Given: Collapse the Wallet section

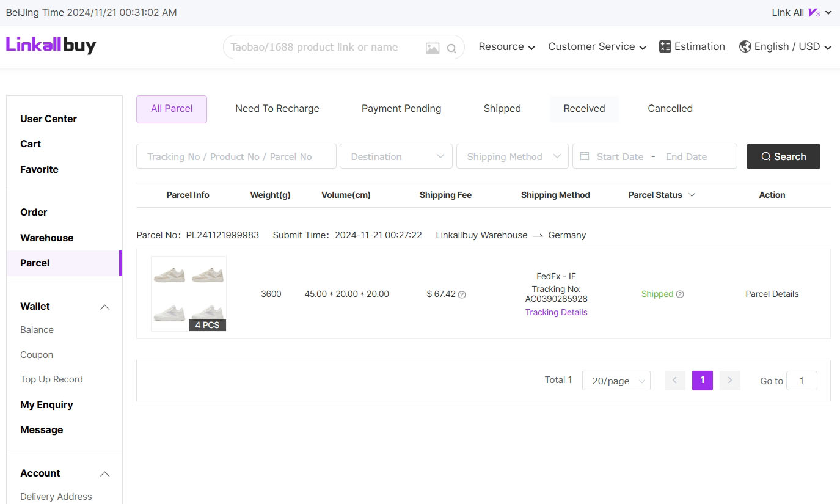Looking at the screenshot, I should 104,307.
